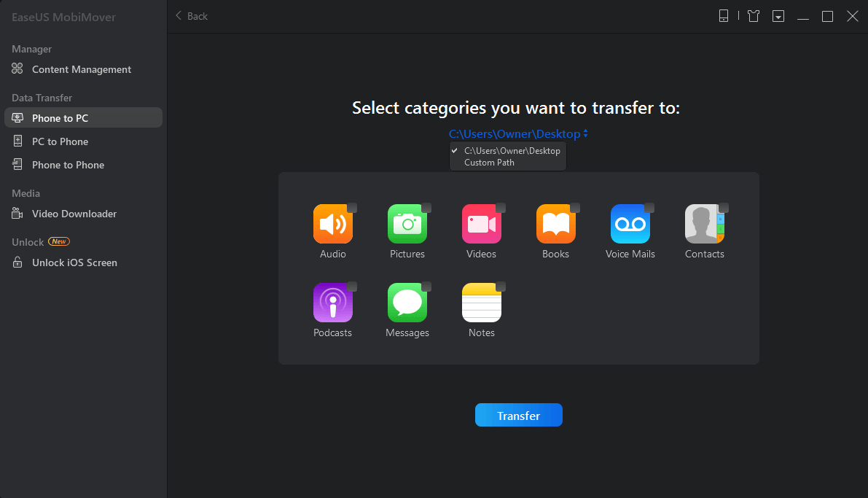868x498 pixels.
Task: Select the Books category icon
Action: 555,224
